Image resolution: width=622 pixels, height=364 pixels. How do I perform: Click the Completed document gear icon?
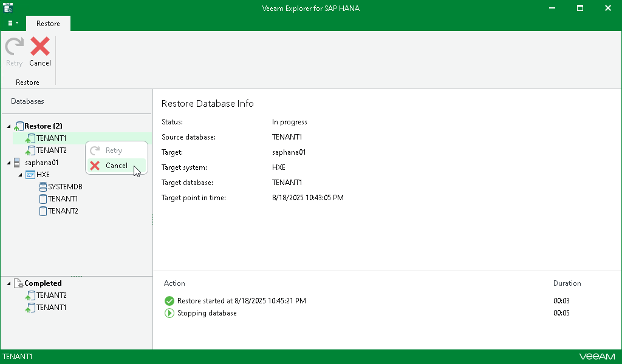(19, 283)
